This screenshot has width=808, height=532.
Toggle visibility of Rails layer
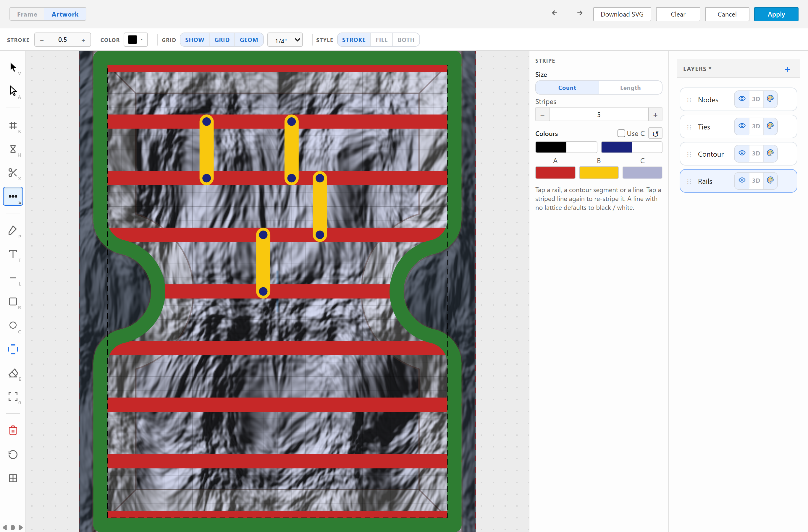tap(742, 180)
